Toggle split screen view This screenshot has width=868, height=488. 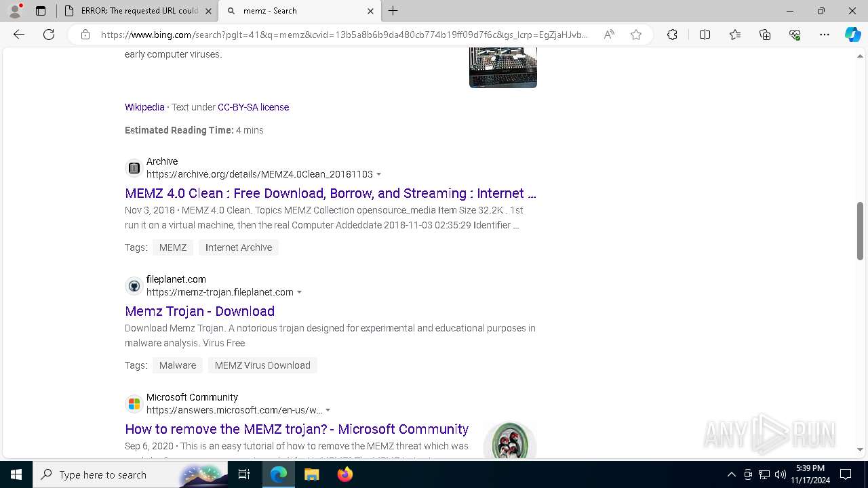click(x=705, y=35)
